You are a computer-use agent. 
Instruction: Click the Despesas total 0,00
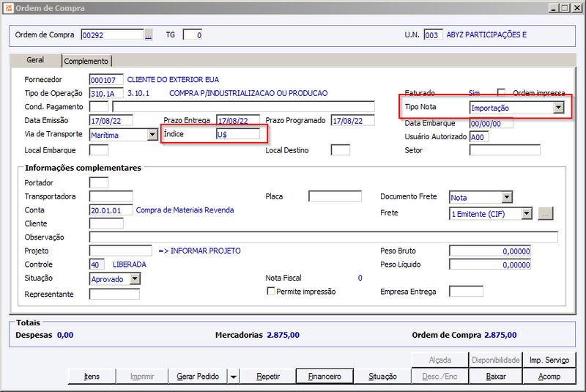[65, 335]
